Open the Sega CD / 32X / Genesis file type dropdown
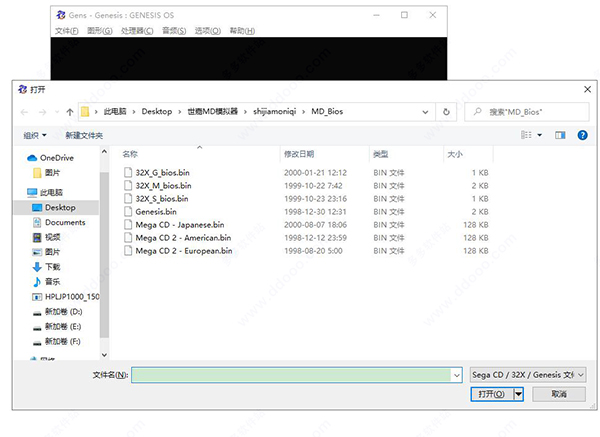Viewport: 600px width, 437px height. [x=528, y=375]
